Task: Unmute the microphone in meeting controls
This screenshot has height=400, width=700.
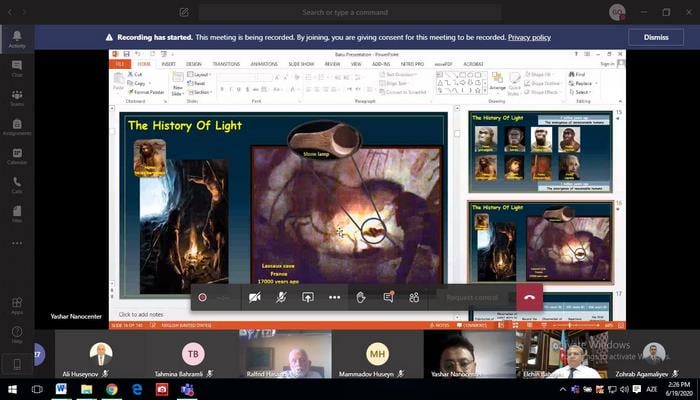Action: coord(282,297)
